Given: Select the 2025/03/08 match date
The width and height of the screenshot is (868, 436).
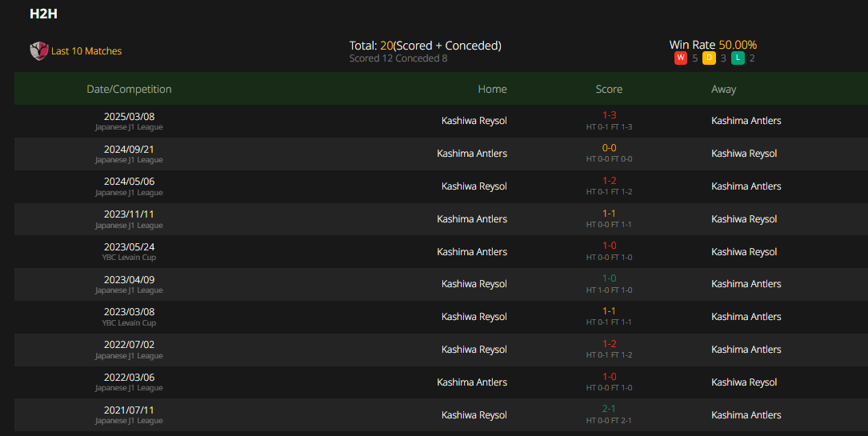Looking at the screenshot, I should pos(129,117).
